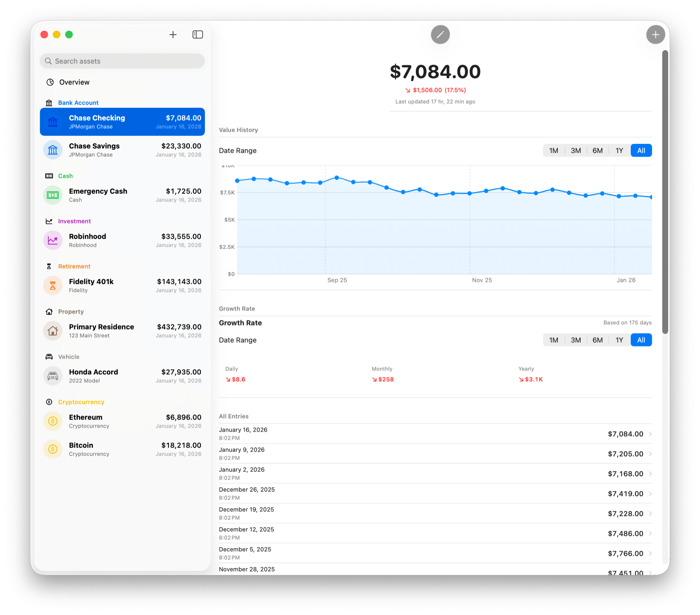This screenshot has width=700, height=615.
Task: Click the Fidelity 401k hourglass icon
Action: pos(53,286)
